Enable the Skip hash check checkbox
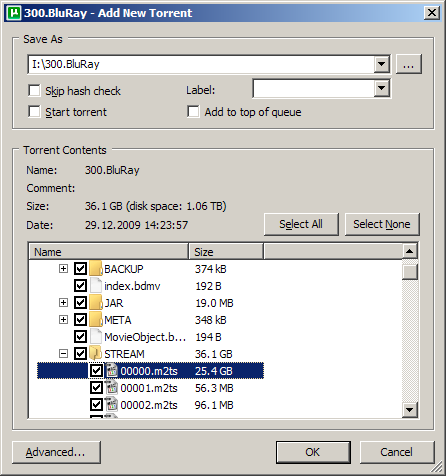 click(x=34, y=90)
